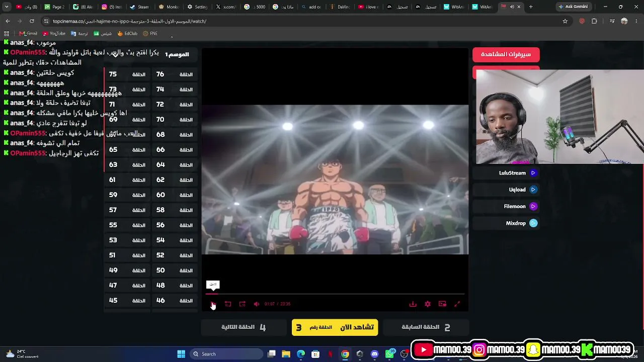
Task: Reload the current page
Action: pos(32,21)
